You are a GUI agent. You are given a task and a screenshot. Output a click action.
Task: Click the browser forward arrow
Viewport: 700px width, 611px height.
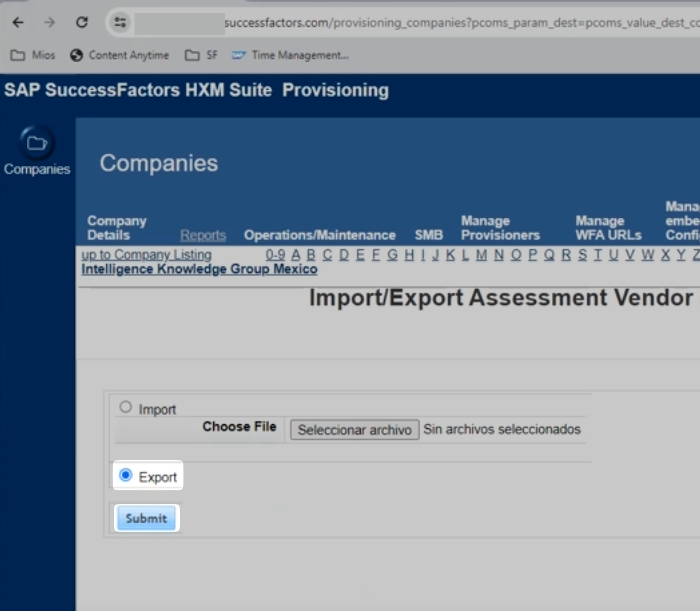pos(49,22)
